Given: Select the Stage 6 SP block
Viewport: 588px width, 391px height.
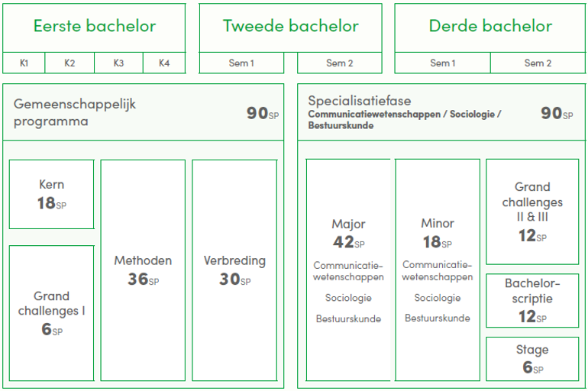Looking at the screenshot, I should (x=532, y=358).
